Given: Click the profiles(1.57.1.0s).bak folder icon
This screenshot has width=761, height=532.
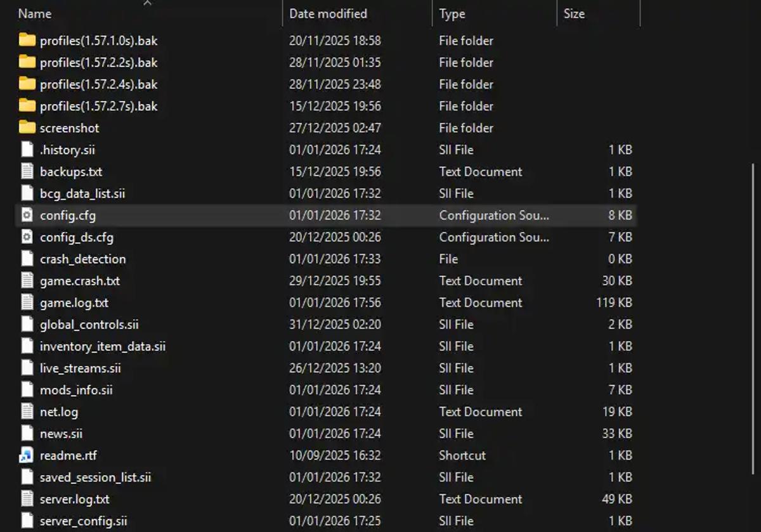Looking at the screenshot, I should [27, 41].
